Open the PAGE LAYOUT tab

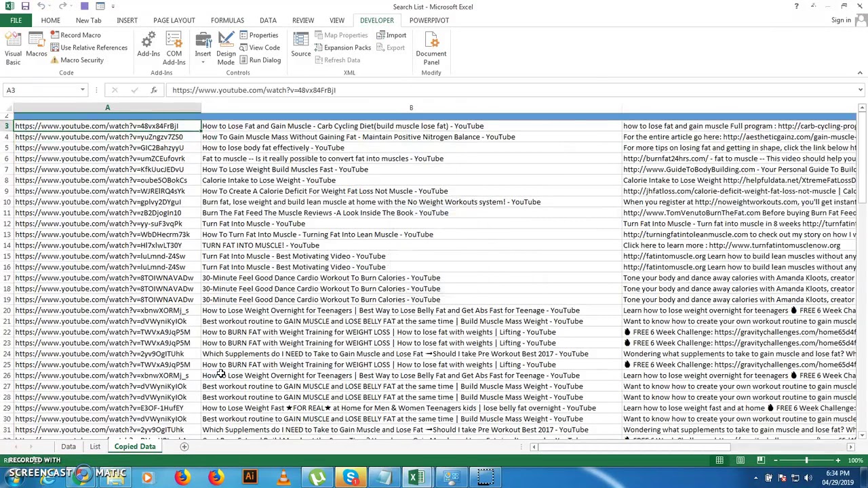(x=174, y=20)
